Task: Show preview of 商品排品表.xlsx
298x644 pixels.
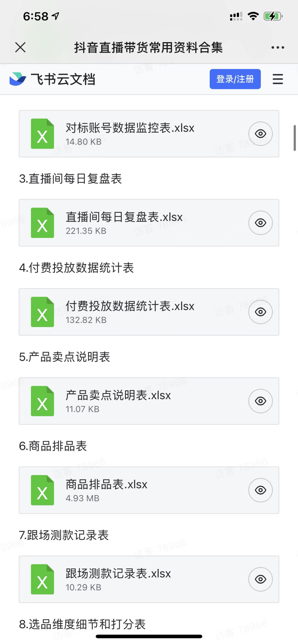Action: tap(260, 490)
